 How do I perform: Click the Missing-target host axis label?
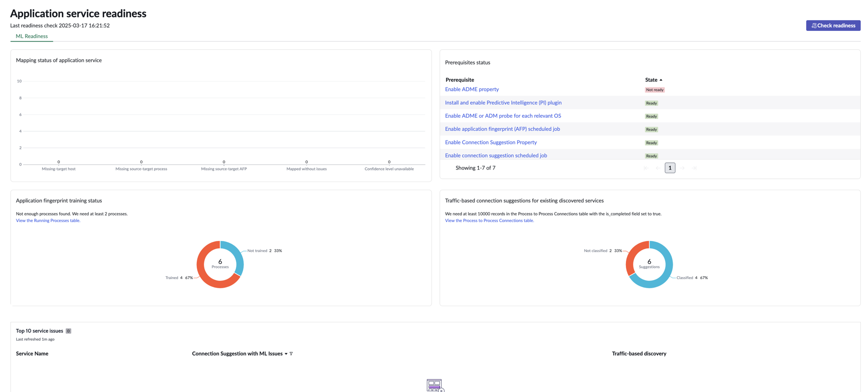click(x=58, y=169)
